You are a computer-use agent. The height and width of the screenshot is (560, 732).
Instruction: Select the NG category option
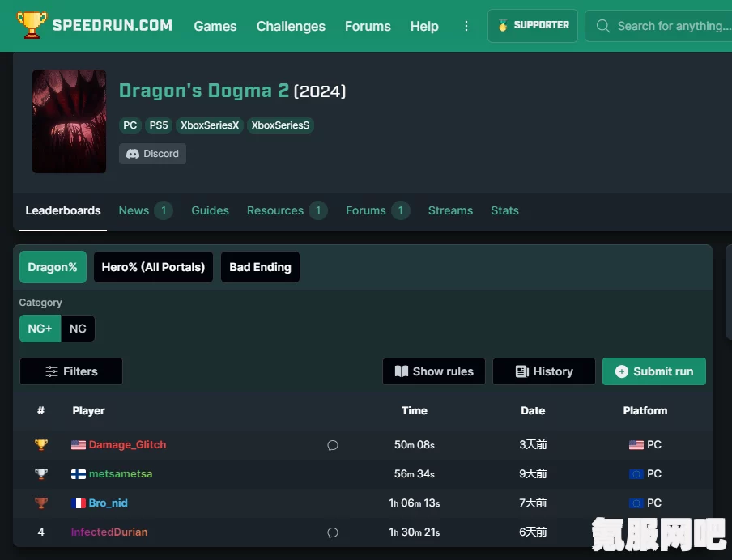[x=78, y=329]
